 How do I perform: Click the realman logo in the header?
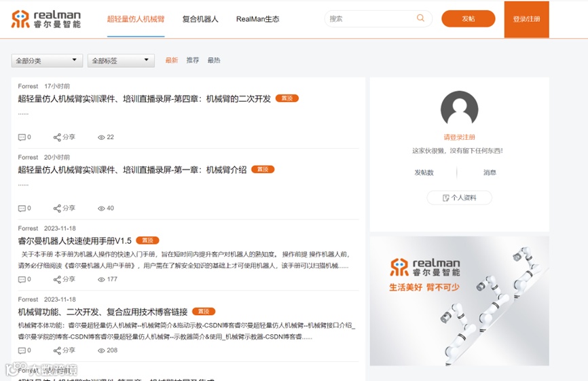tap(46, 19)
